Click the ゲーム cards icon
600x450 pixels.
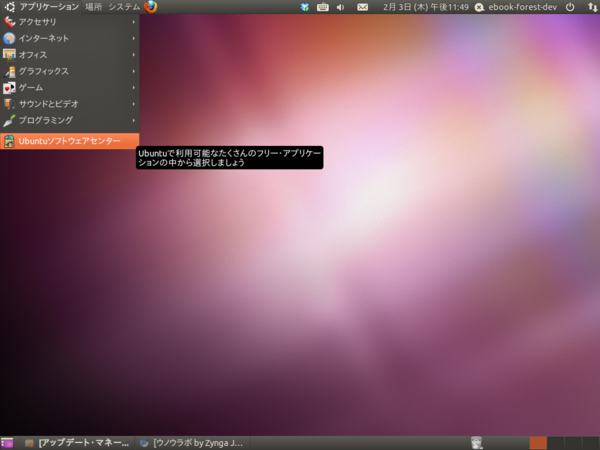click(9, 88)
